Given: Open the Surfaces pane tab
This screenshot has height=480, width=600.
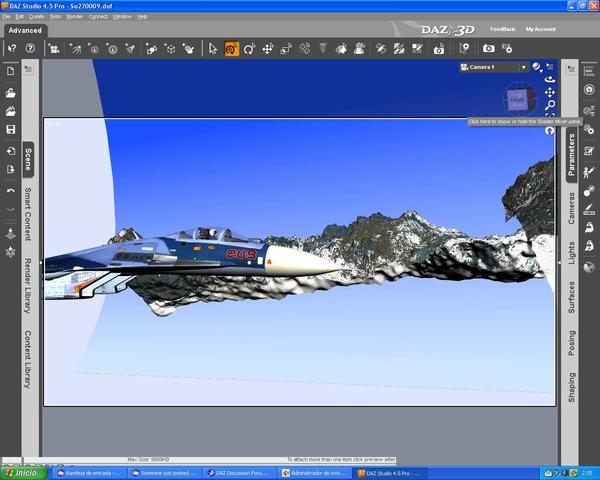Looking at the screenshot, I should [x=571, y=297].
